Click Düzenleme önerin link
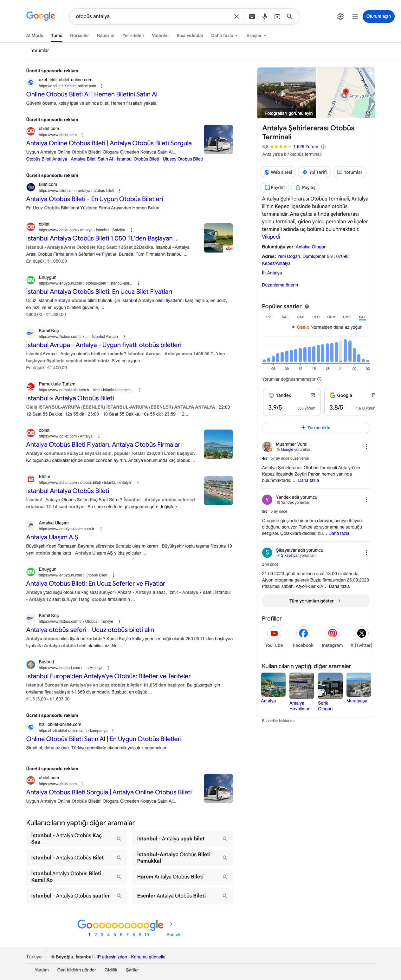This screenshot has width=401, height=980. pos(280,285)
